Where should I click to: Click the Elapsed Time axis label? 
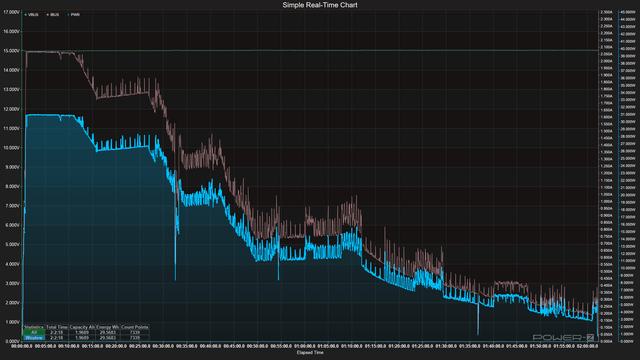(x=310, y=353)
